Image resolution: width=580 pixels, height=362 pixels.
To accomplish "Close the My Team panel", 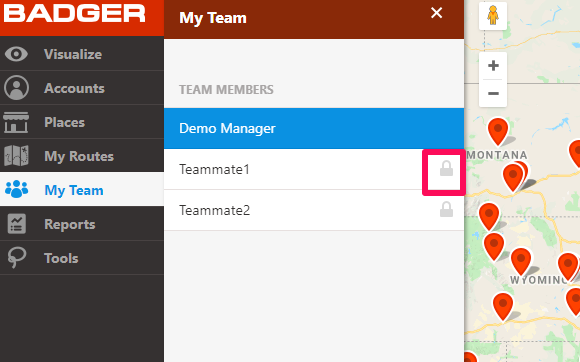I will click(436, 13).
